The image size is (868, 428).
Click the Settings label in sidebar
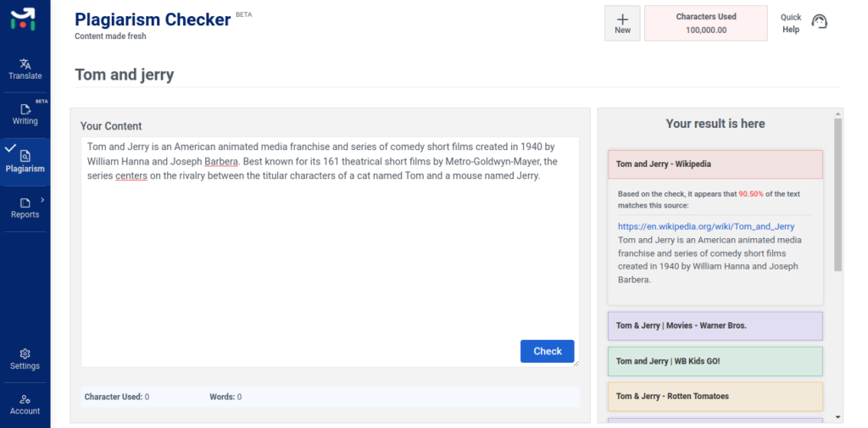pos(25,365)
